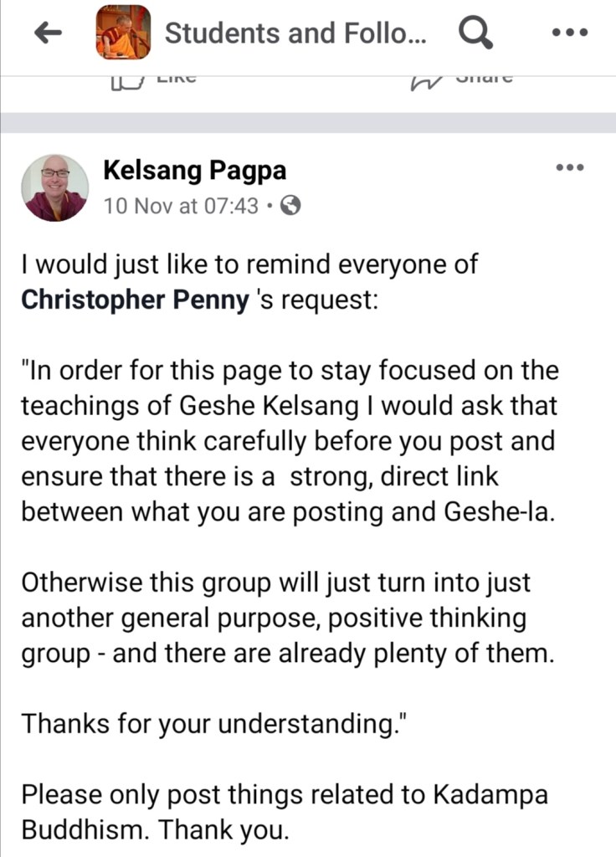616x857 pixels.
Task: Tap the closing Kadampa Buddhism sentence
Action: (x=285, y=811)
